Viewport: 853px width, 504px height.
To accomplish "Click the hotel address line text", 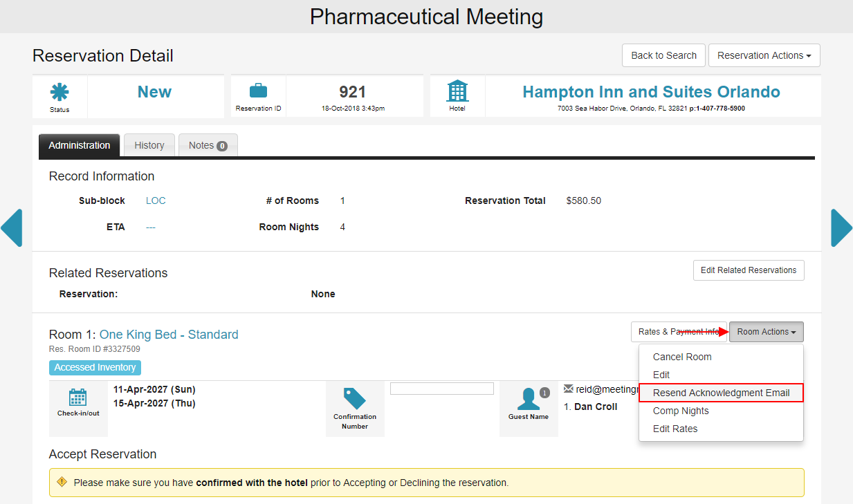I will click(651, 109).
